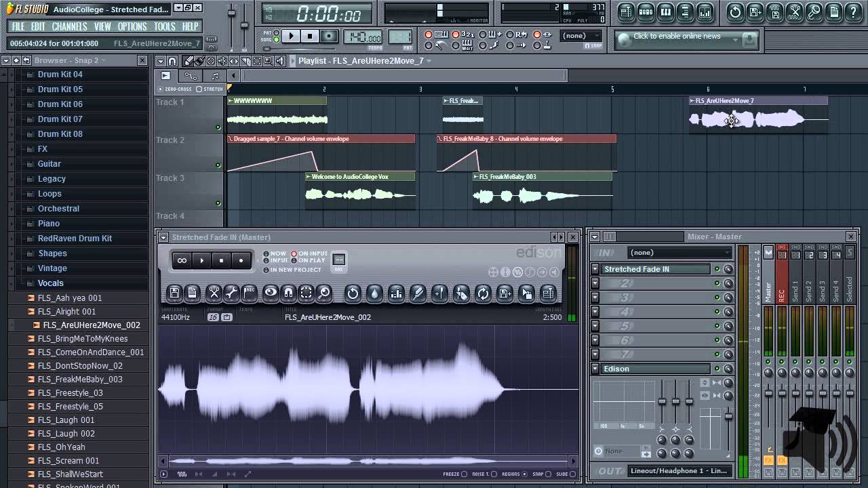Select the FLS_AreUHere2Move_7 clip on Track 1
868x488 pixels.
pos(758,115)
